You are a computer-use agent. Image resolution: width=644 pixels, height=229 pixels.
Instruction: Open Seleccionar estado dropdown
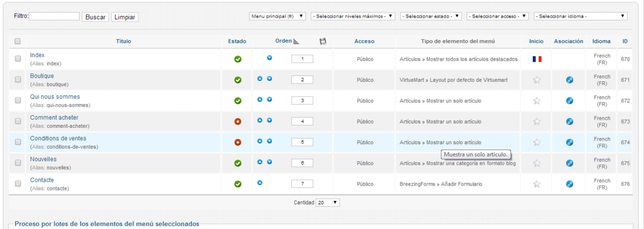pos(431,16)
